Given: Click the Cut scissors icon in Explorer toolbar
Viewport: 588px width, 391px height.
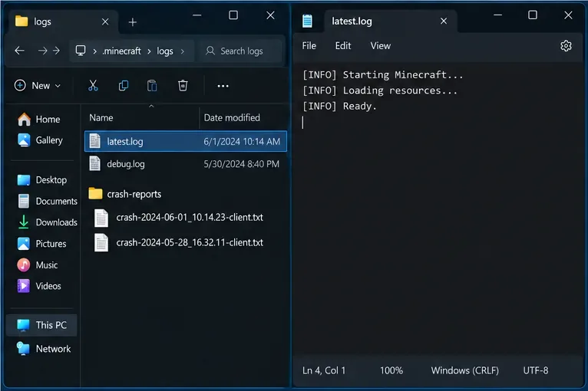Looking at the screenshot, I should (93, 86).
